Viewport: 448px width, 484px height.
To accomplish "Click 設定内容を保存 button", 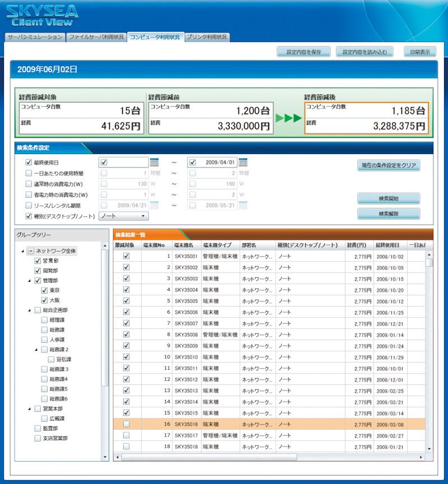I will click(304, 52).
